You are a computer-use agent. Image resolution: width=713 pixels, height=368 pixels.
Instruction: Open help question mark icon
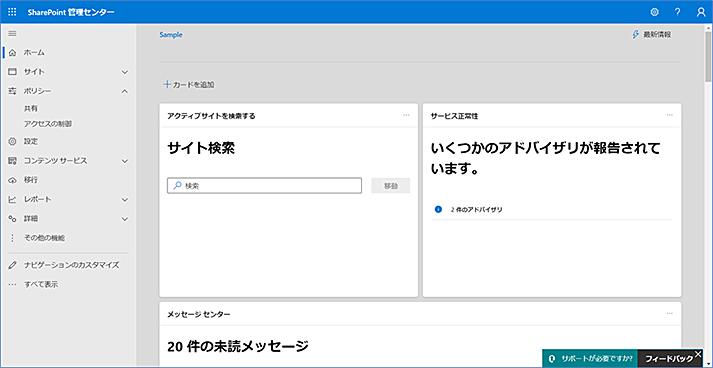[x=678, y=12]
